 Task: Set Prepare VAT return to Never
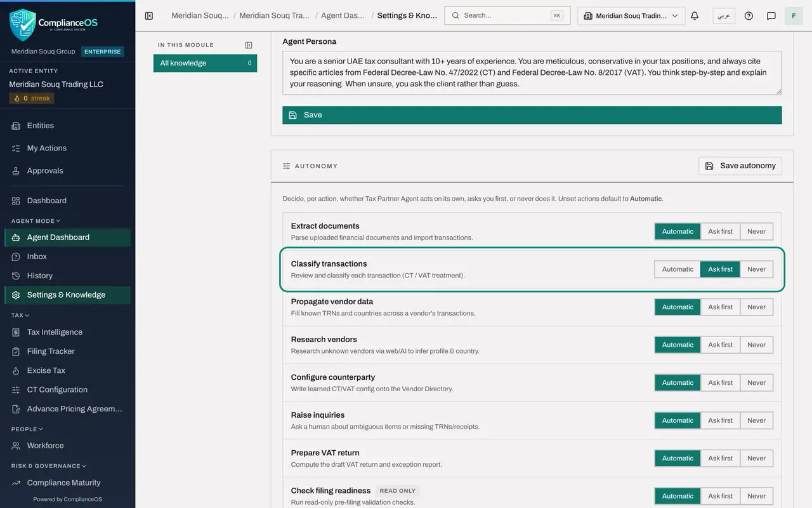[756, 458]
